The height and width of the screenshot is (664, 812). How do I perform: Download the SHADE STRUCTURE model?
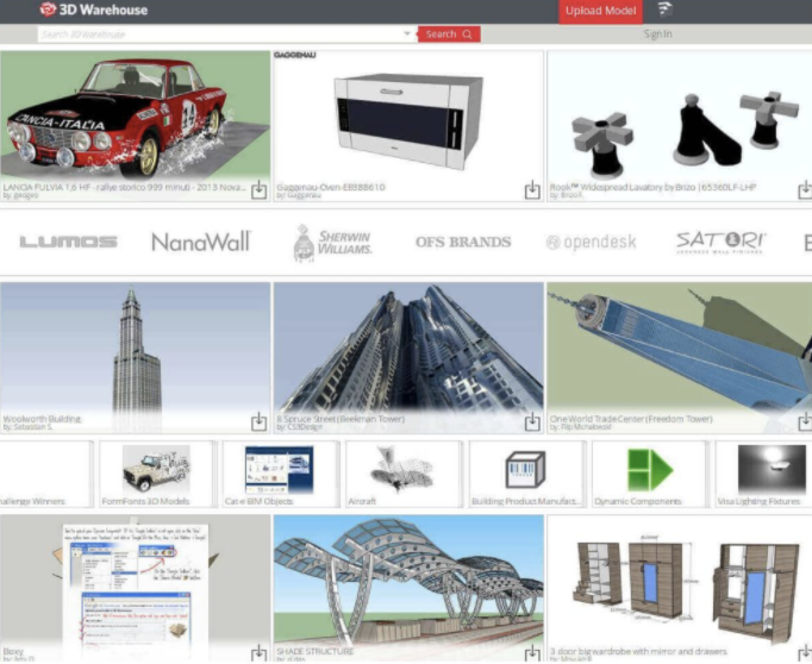(x=532, y=653)
